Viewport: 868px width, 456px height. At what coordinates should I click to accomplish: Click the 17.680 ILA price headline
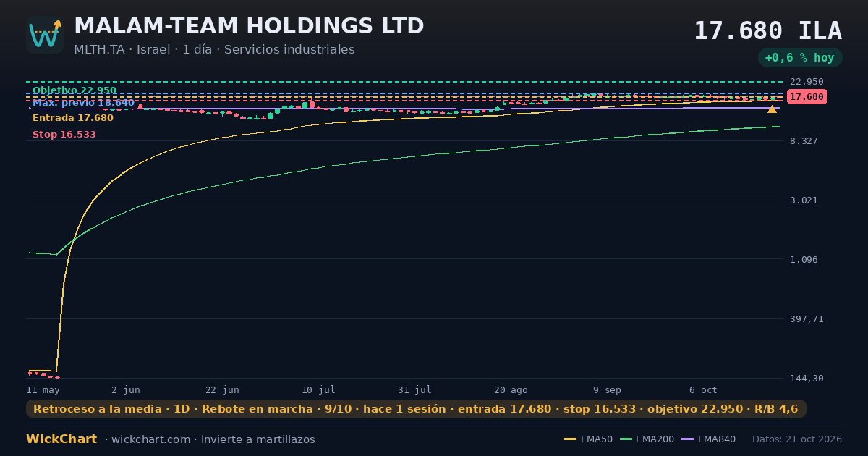pos(767,31)
